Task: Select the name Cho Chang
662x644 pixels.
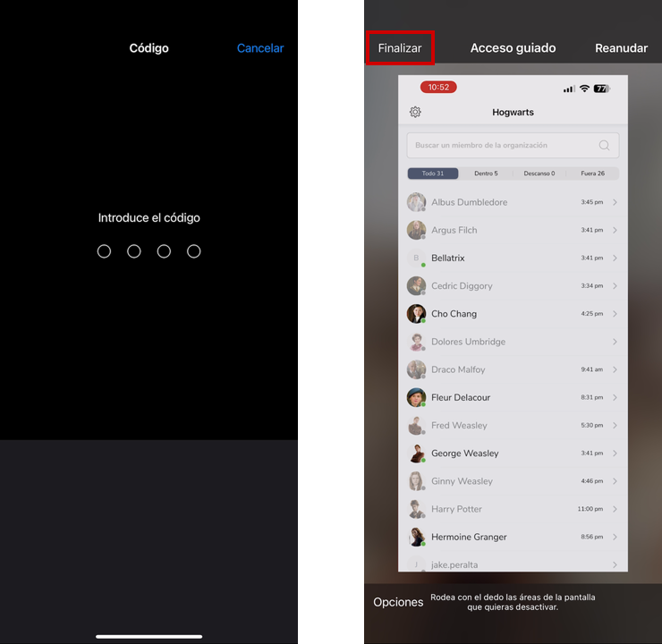Action: 454,314
